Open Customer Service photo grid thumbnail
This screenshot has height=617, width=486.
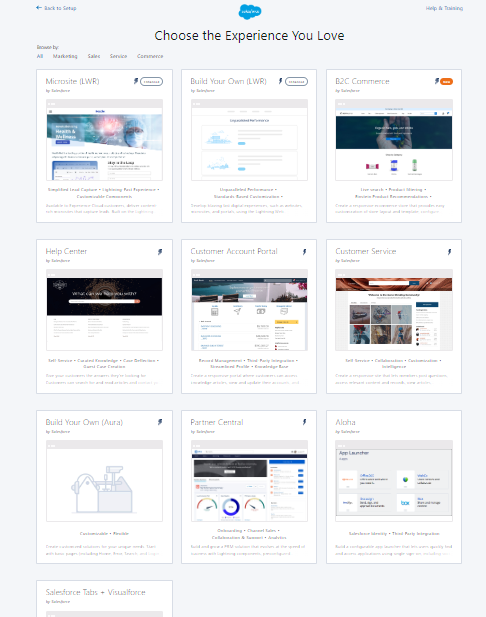coord(394,310)
